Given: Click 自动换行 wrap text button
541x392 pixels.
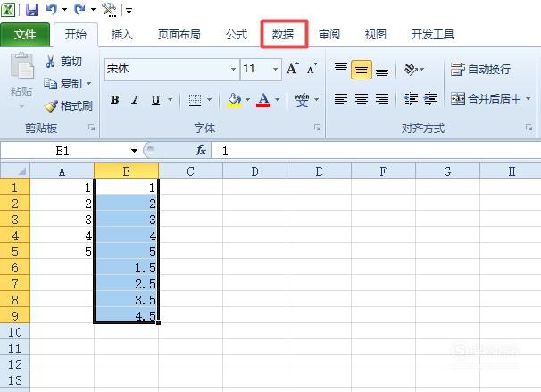Looking at the screenshot, I should point(480,70).
